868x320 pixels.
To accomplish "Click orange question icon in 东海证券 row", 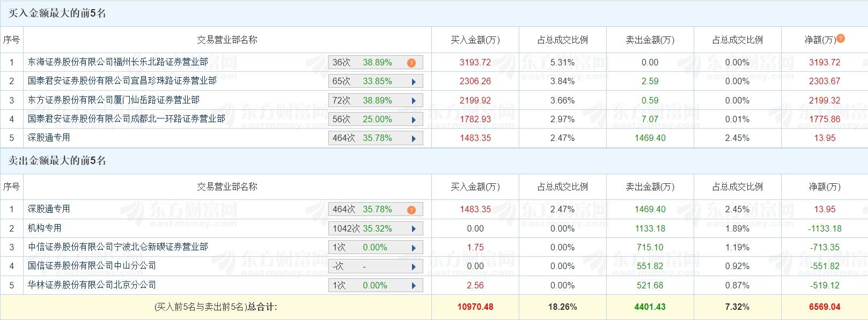I will coord(411,63).
